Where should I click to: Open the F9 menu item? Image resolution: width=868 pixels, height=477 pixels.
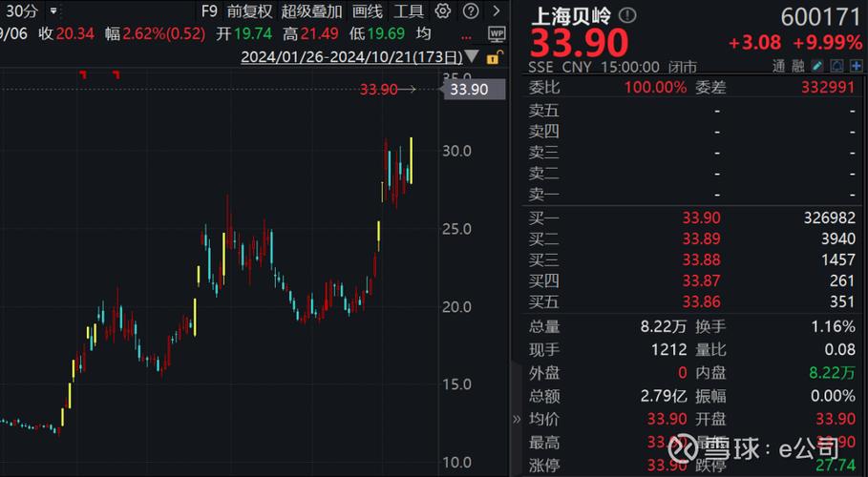[209, 10]
